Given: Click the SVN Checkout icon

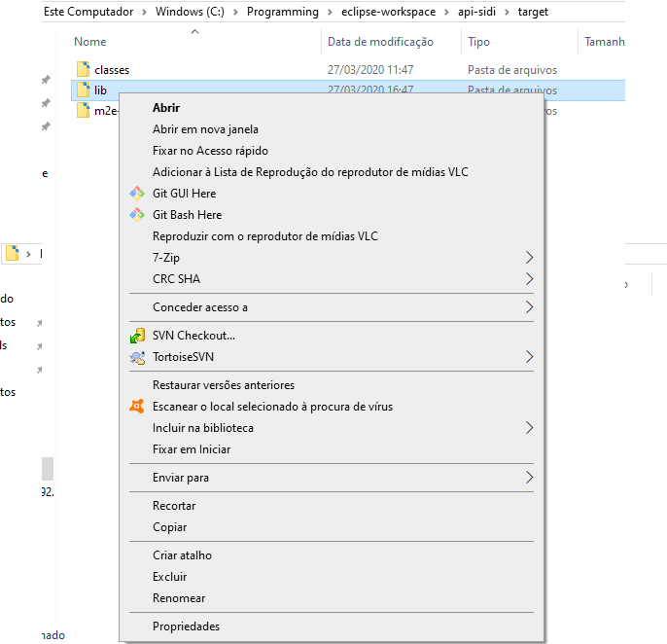Looking at the screenshot, I should click(137, 336).
